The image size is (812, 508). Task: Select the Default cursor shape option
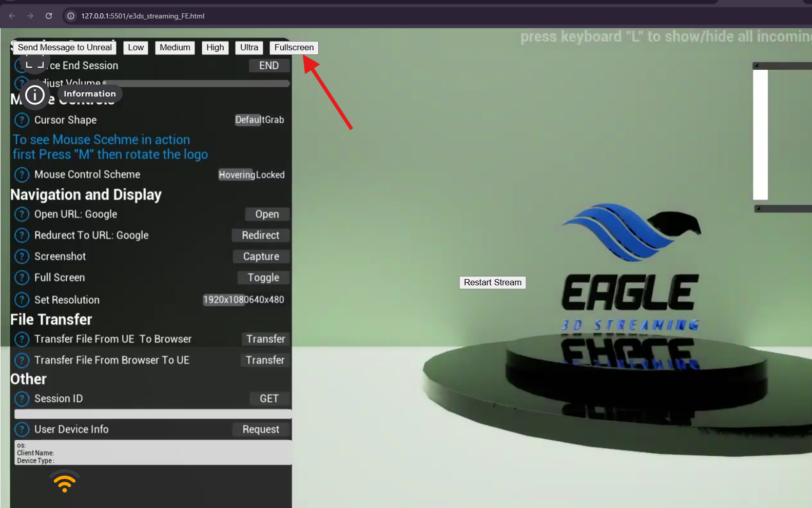tap(248, 120)
